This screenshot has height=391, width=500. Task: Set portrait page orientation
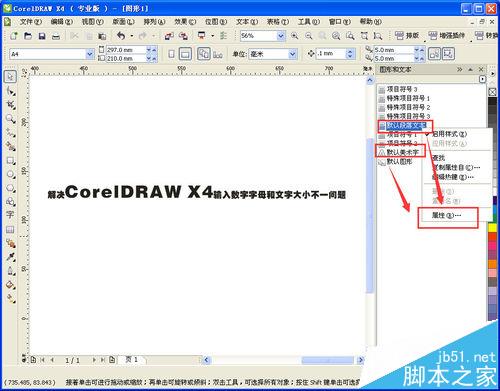[171, 54]
